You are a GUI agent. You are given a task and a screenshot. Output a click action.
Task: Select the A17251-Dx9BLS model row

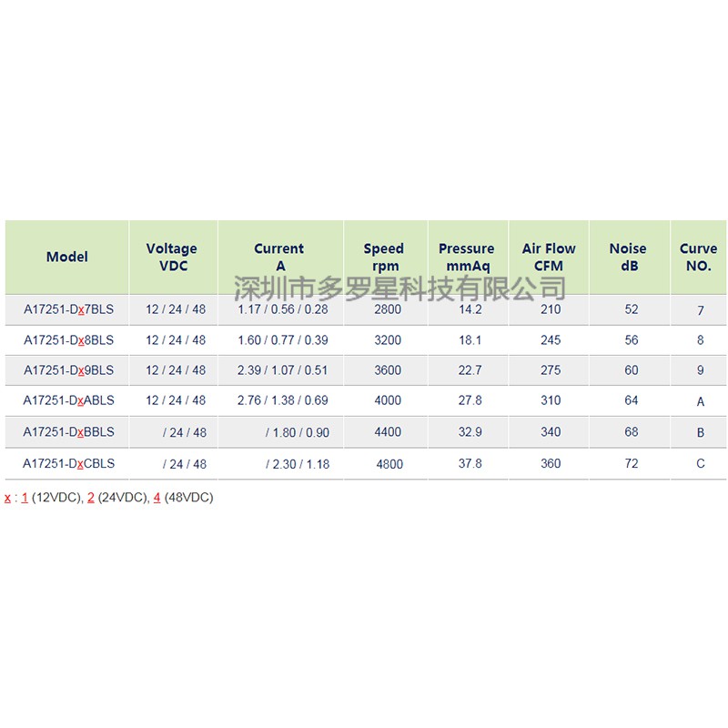[x=68, y=370]
